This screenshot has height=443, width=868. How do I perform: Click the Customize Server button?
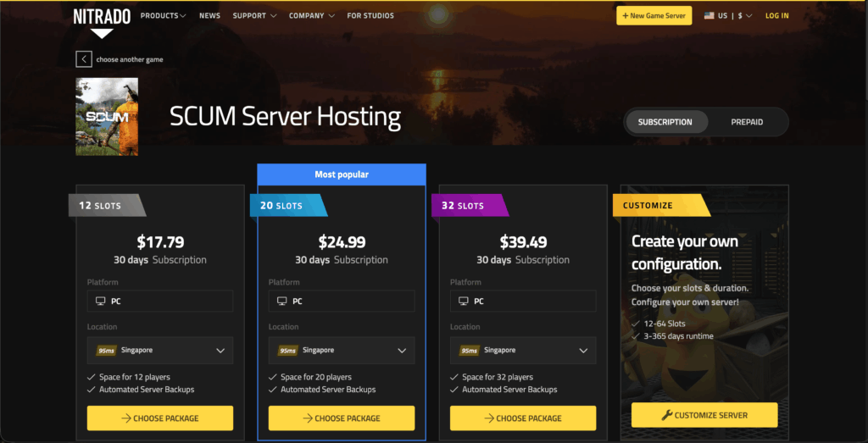[704, 415]
